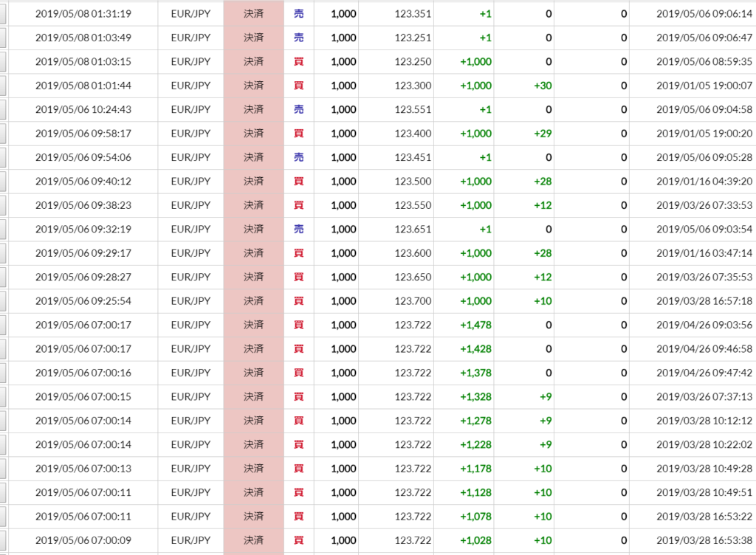756x555 pixels.
Task: Click 買 in the 01:03:15 row
Action: coord(299,62)
